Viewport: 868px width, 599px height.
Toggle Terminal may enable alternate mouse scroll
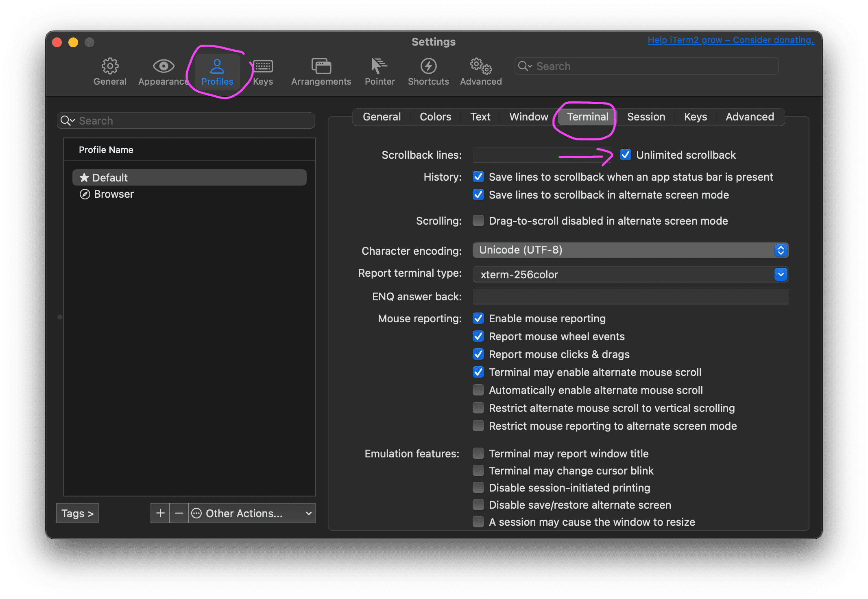pyautogui.click(x=478, y=372)
